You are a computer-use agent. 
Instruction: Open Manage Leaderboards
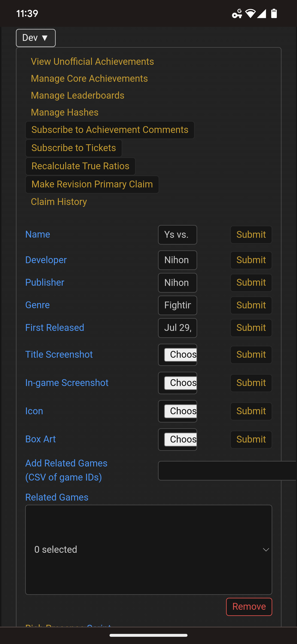77,95
